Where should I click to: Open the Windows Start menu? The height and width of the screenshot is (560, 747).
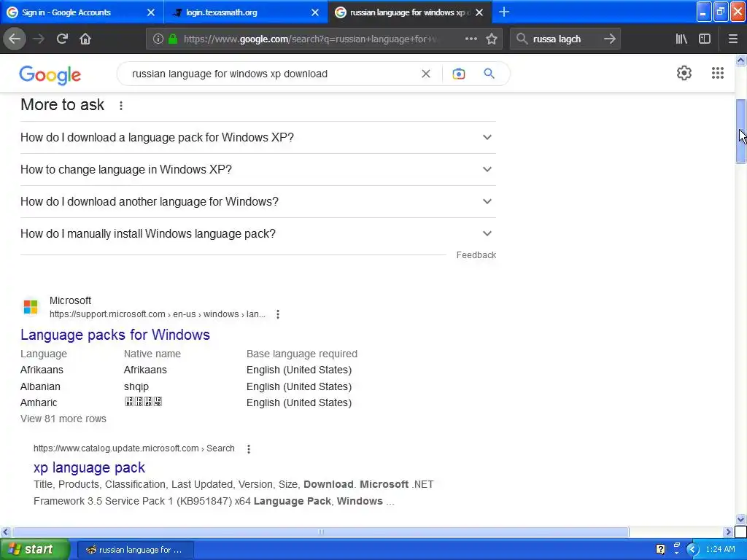click(34, 550)
